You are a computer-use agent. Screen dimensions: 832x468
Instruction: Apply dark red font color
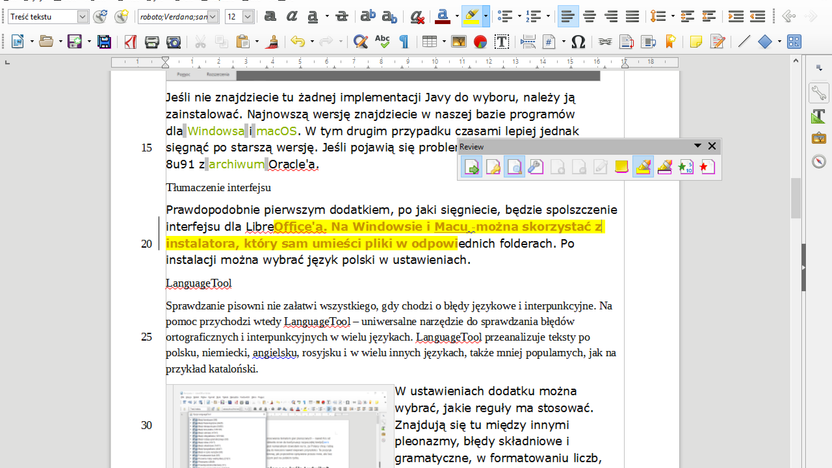click(443, 16)
